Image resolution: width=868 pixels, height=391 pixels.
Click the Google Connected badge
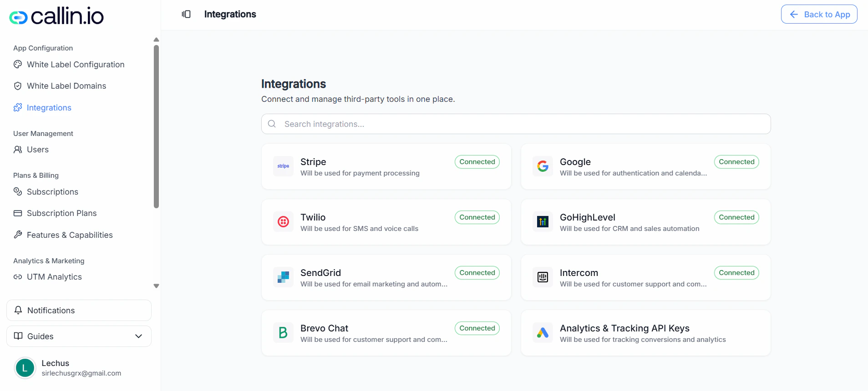(736, 162)
